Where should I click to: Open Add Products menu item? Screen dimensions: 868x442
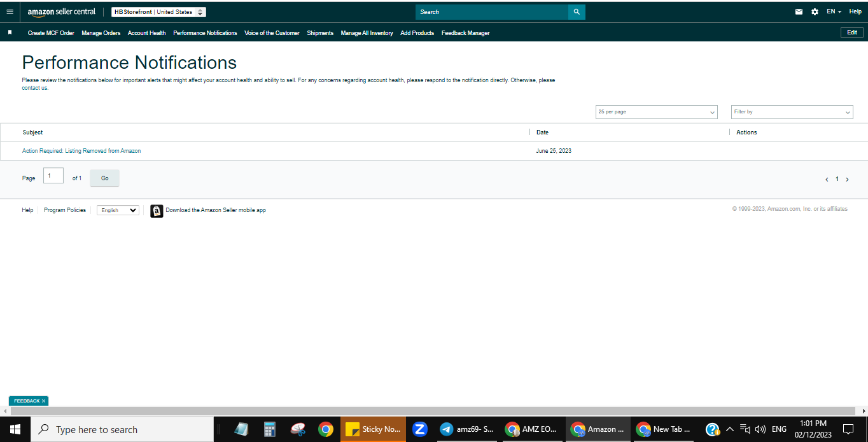pos(417,33)
